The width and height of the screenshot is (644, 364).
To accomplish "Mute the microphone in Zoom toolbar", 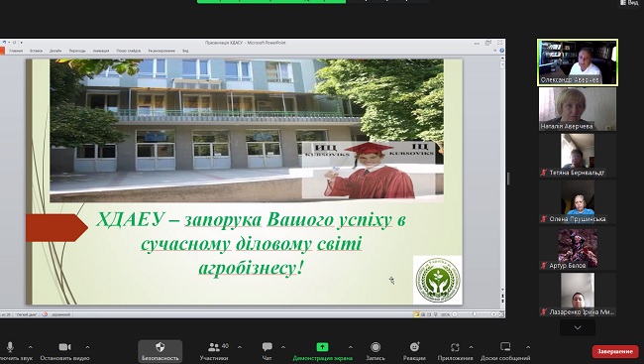I will coord(10,347).
